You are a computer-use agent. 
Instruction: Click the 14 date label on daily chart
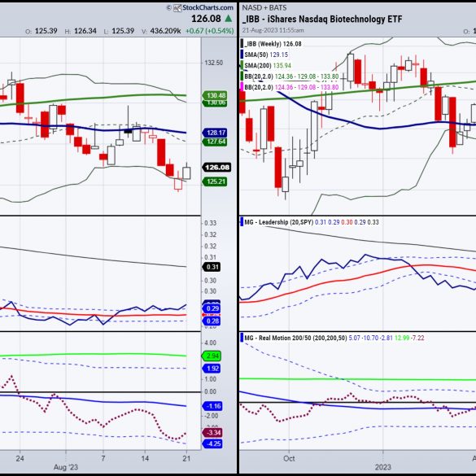[145, 458]
